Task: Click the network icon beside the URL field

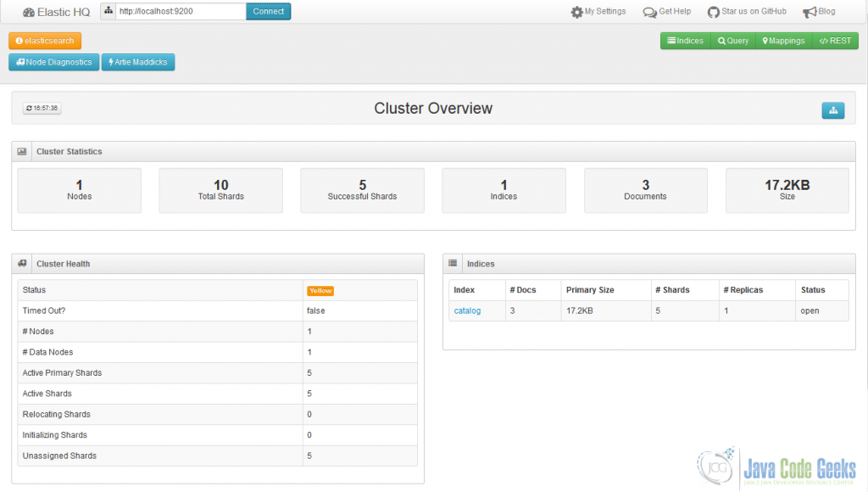Action: tap(108, 11)
